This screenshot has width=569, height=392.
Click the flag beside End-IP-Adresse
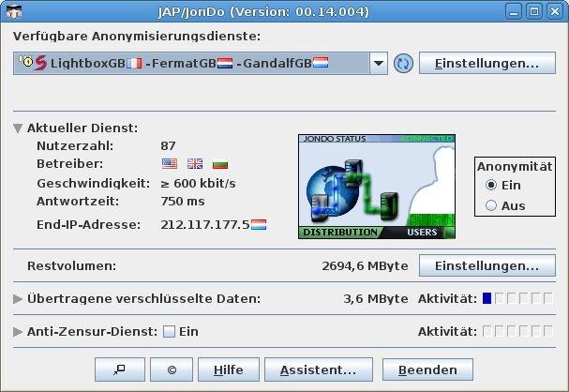259,224
